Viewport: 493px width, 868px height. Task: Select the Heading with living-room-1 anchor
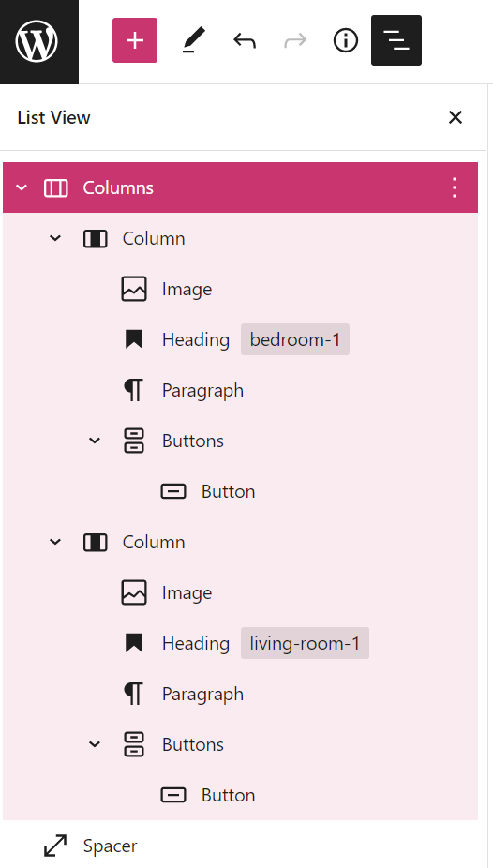(x=240, y=643)
